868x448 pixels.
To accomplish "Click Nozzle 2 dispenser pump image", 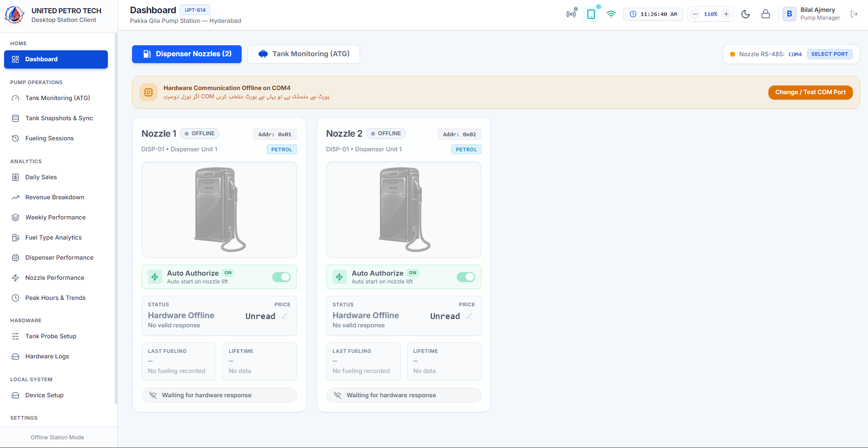I will [404, 209].
